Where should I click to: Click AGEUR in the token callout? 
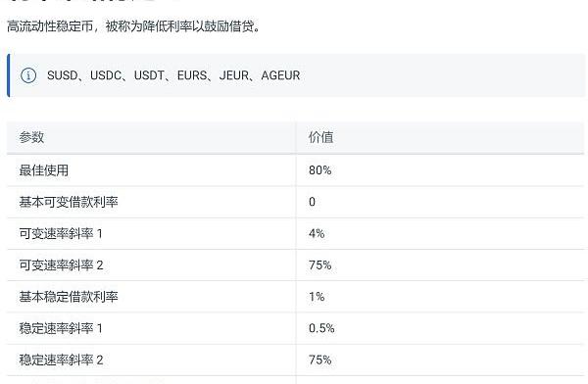(280, 75)
